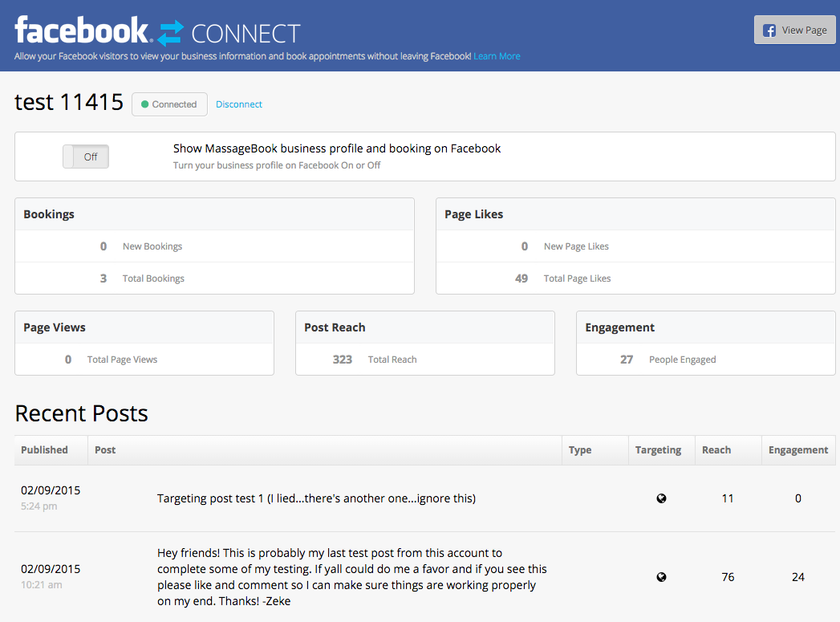Image resolution: width=840 pixels, height=622 pixels.
Task: Click the Bookings panel heading
Action: pos(49,214)
